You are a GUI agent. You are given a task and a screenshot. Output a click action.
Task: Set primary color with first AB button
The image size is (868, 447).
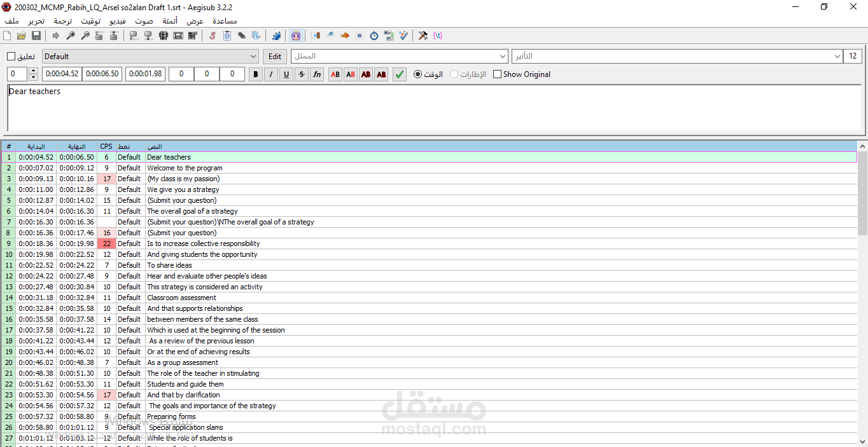click(x=335, y=74)
